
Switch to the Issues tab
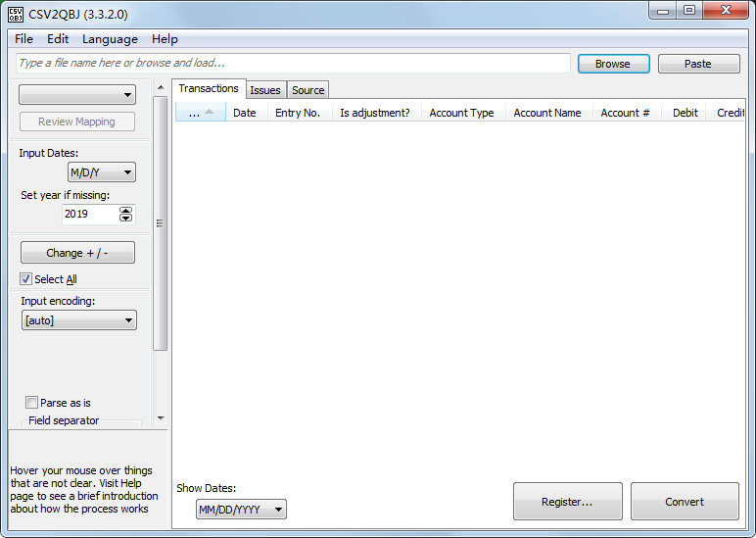(265, 90)
